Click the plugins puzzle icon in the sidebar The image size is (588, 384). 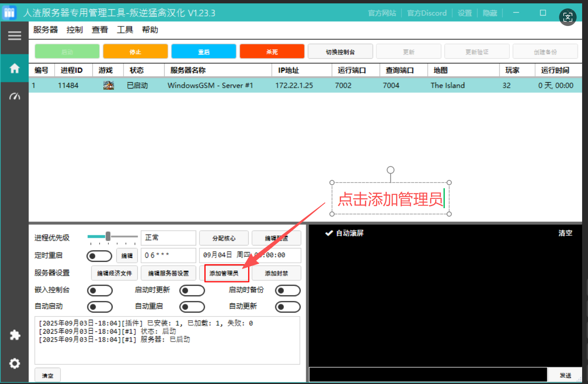pos(14,335)
